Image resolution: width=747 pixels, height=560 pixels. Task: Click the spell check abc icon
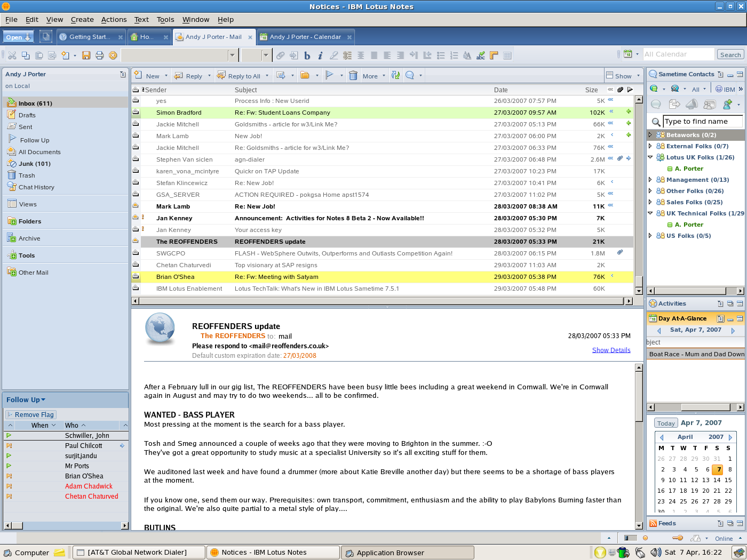(480, 55)
